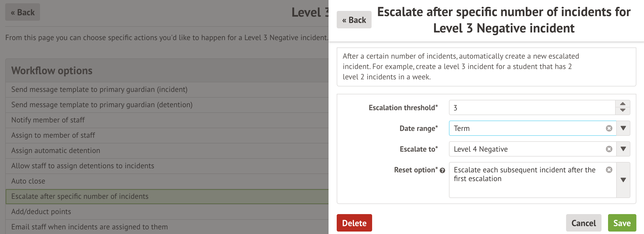This screenshot has height=234, width=644.
Task: Go Back from the escalation panel
Action: [x=354, y=20]
